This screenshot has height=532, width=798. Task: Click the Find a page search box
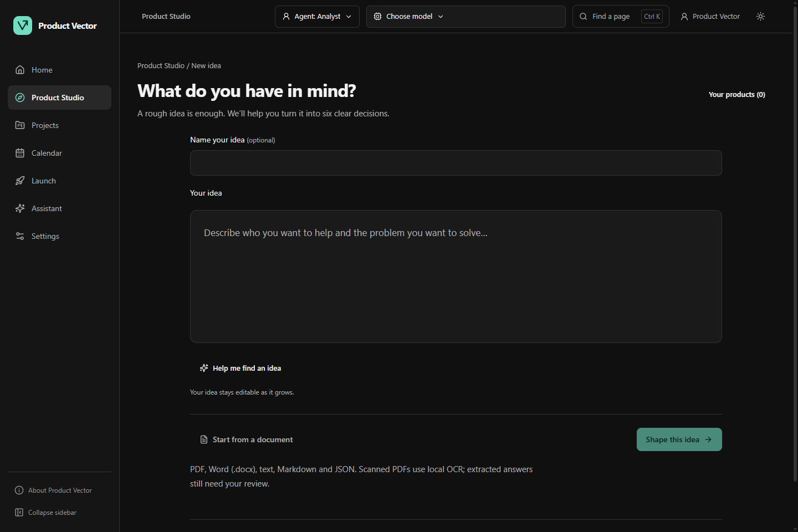coord(621,17)
